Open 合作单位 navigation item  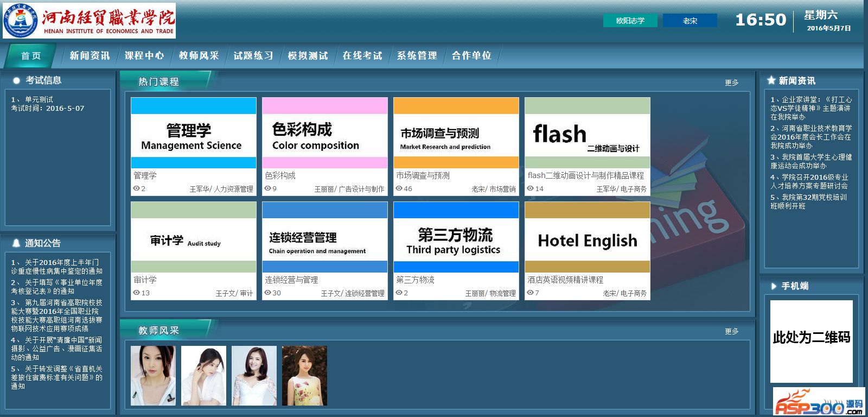point(471,55)
